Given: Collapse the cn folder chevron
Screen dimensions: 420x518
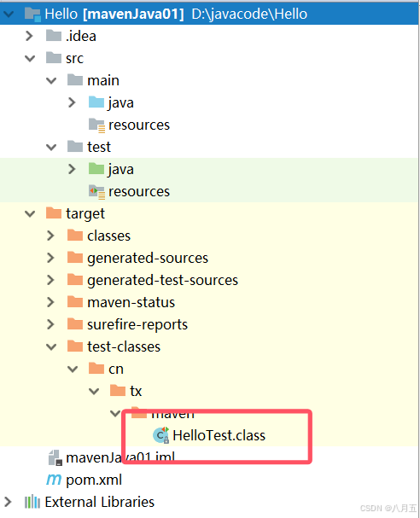Looking at the screenshot, I should (x=73, y=369).
